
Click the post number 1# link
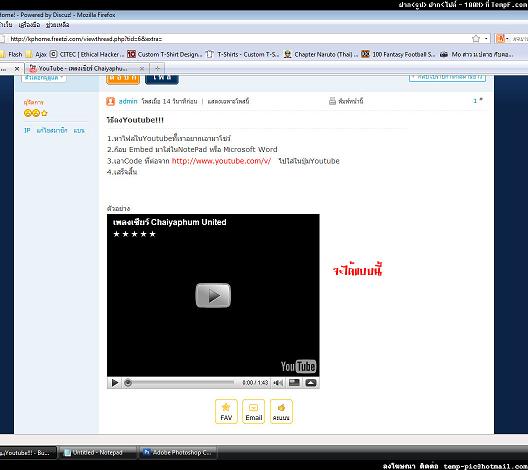tap(477, 100)
